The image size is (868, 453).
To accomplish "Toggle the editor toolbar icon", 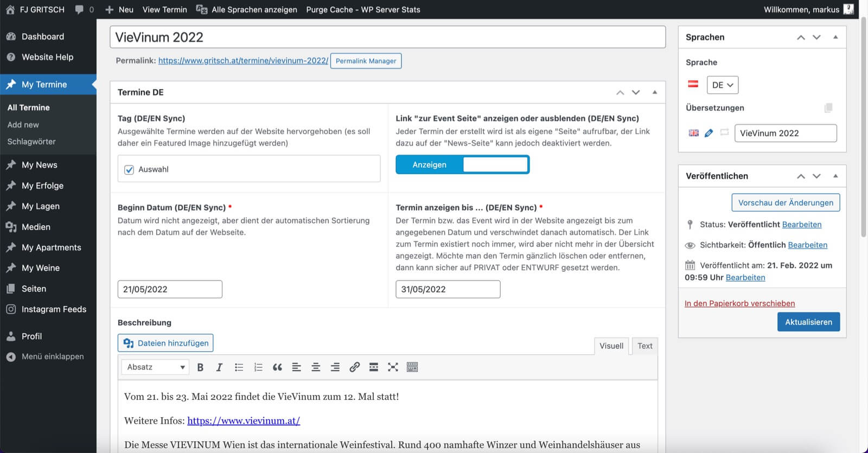I will [412, 367].
